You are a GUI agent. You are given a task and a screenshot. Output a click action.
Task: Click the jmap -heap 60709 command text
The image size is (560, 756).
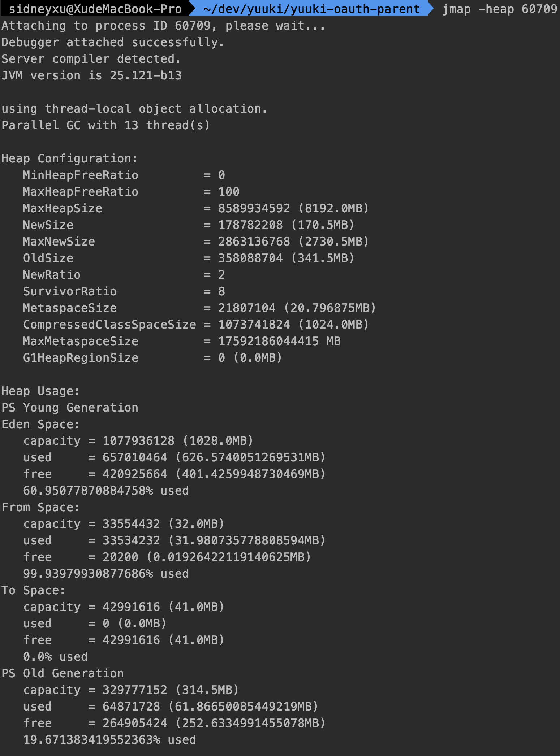(500, 9)
